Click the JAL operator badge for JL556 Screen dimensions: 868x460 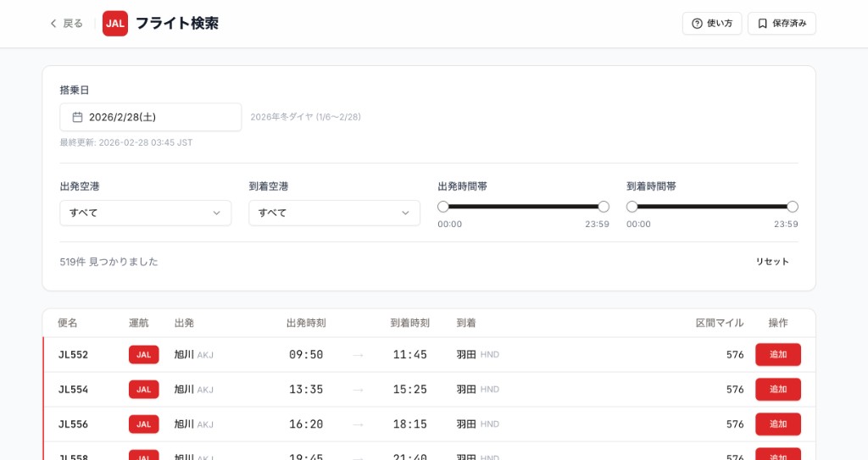pyautogui.click(x=143, y=424)
